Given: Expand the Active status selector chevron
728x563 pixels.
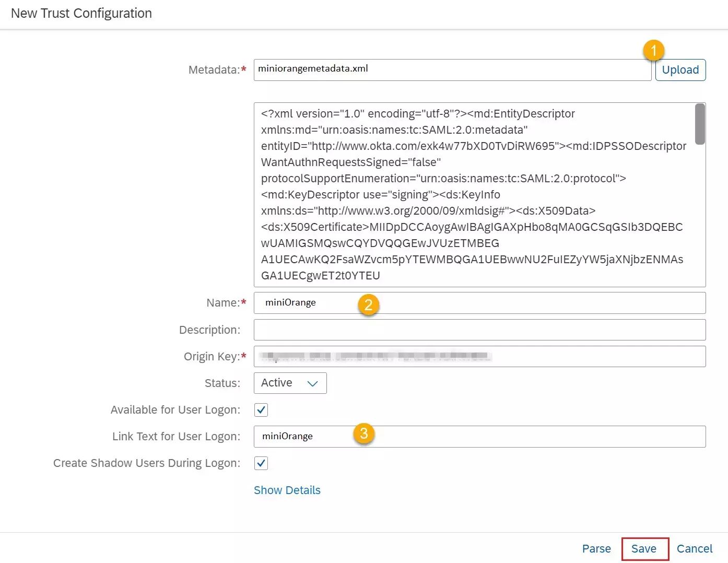Looking at the screenshot, I should (312, 383).
